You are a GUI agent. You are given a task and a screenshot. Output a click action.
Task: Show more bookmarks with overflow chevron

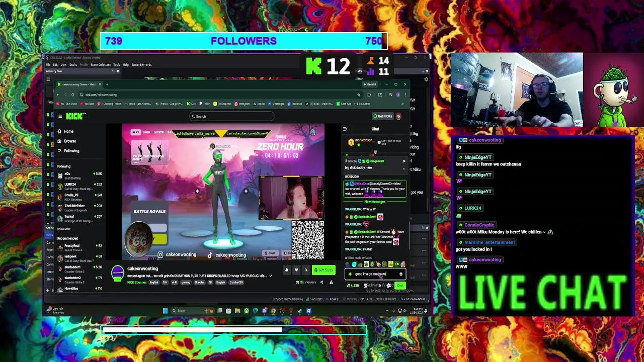(x=402, y=104)
